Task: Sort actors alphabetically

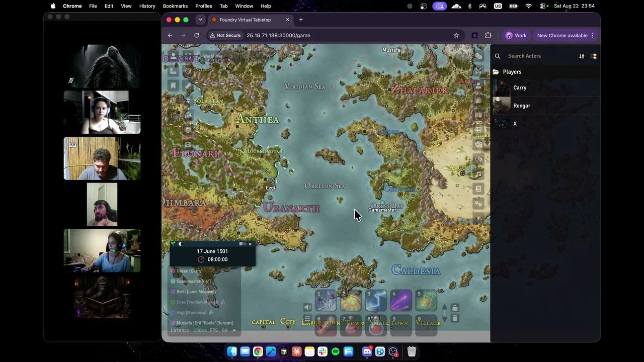Action: pos(582,56)
